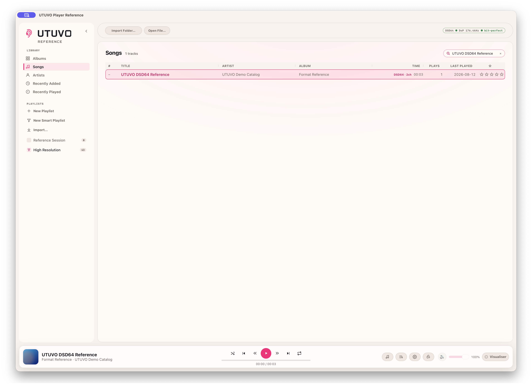
Task: Click the search field containing UTUVO DSD64 Reference
Action: click(474, 53)
